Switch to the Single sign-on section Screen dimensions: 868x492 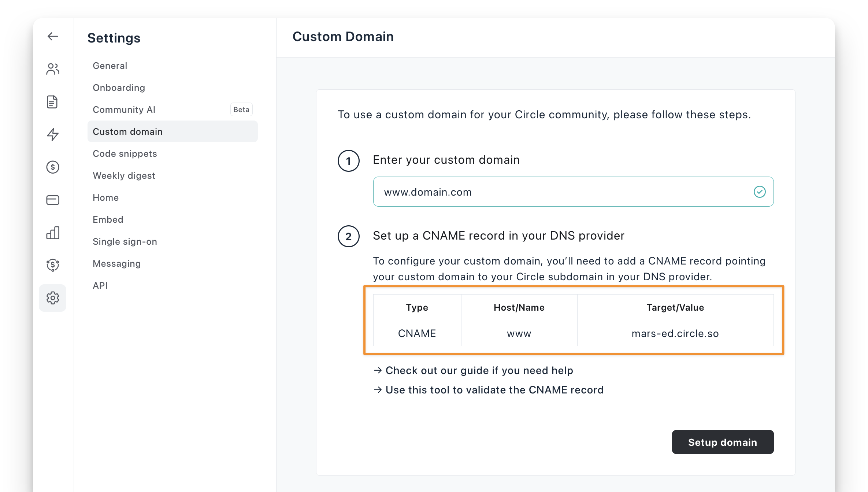pos(125,241)
